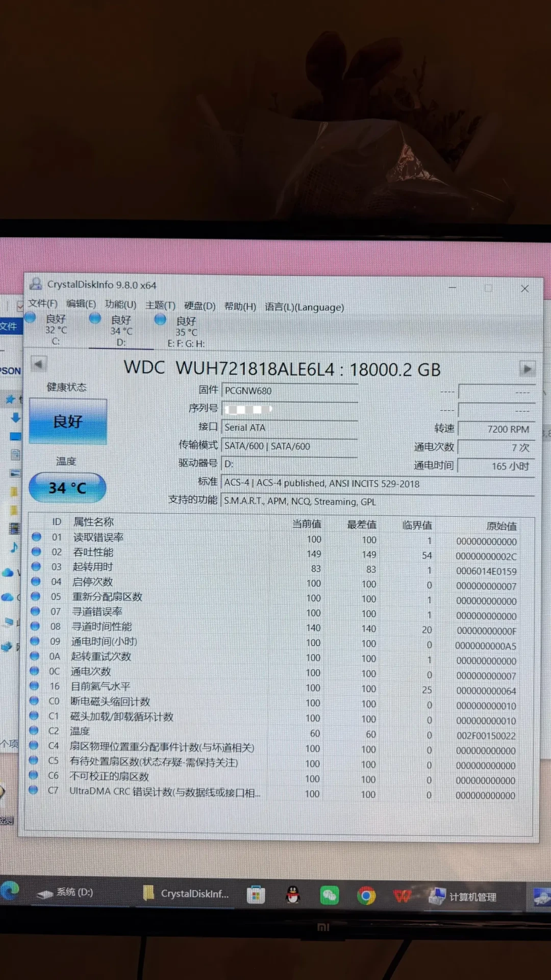Click status dot for 08 寻道时间性能
The image size is (551, 980).
[x=35, y=626]
